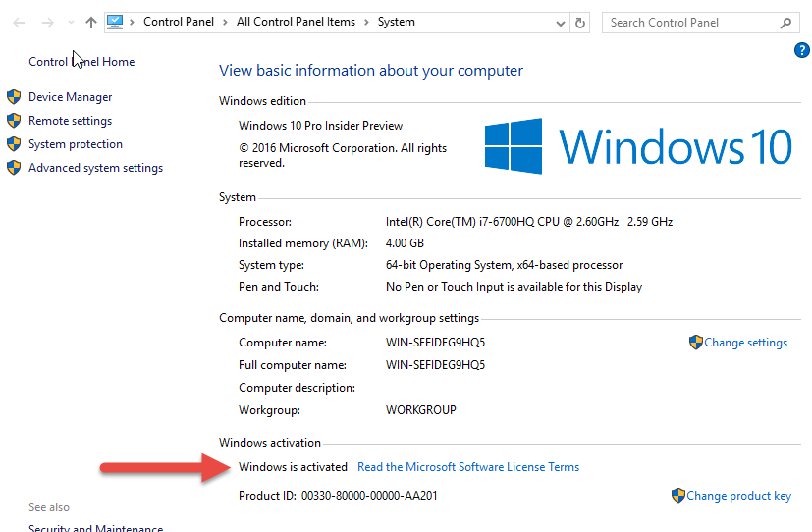Open Advanced system settings link
This screenshot has width=812, height=532.
tap(95, 168)
